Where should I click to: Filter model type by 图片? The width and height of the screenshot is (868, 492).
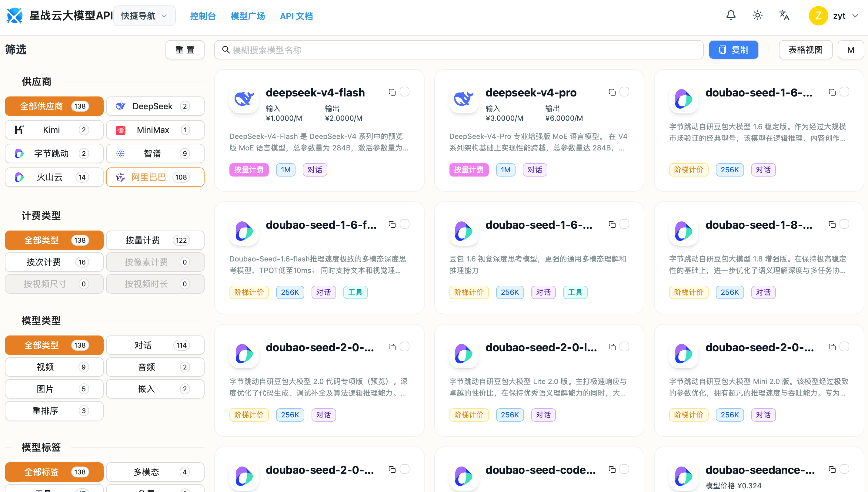[54, 389]
